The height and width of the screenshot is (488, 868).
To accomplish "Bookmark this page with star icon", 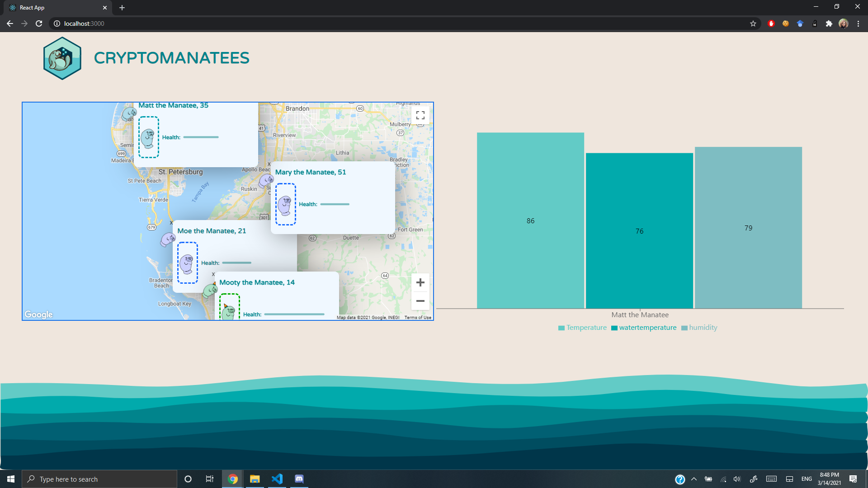I will [753, 23].
